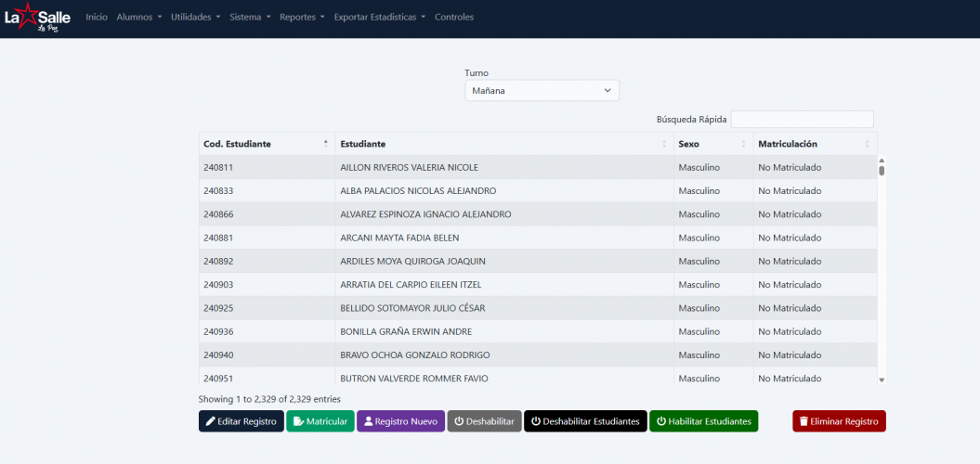The height and width of the screenshot is (464, 980).
Task: Click student code 240866
Action: coord(218,214)
